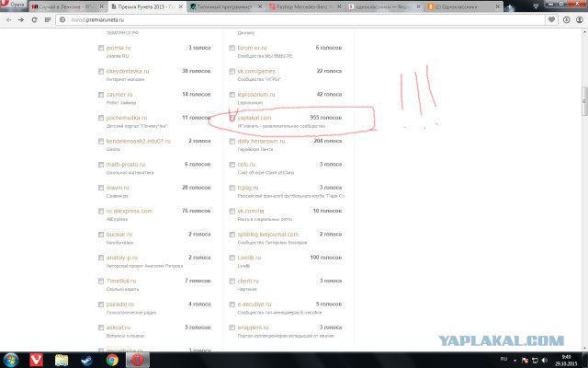
Task: Open the Windows Start menu
Action: coord(10,360)
